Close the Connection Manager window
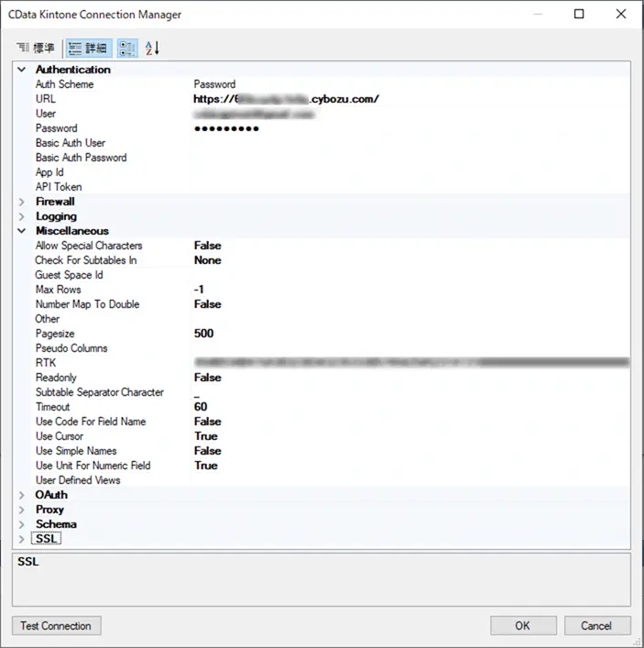This screenshot has height=648, width=644. pyautogui.click(x=621, y=14)
